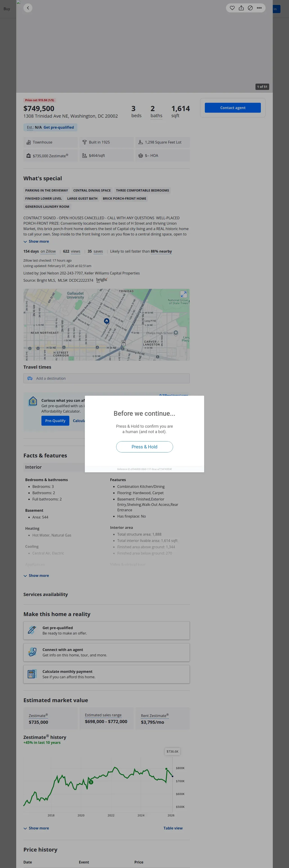
Task: Click PARKING IN THE DRIVEWAY tag
Action: point(46,190)
